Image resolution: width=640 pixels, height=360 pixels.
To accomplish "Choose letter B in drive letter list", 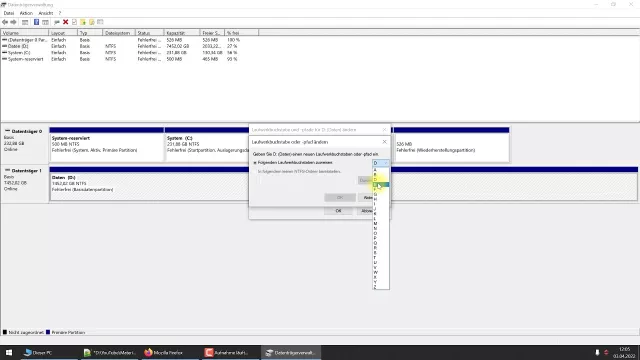I will [380, 175].
